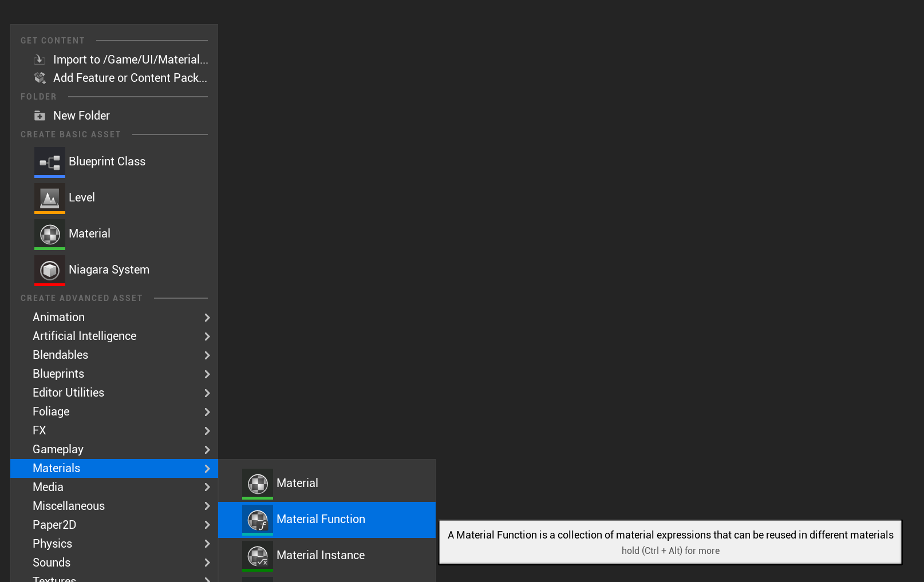The height and width of the screenshot is (582, 924).
Task: Expand the Foliage submenu arrow
Action: tap(207, 412)
